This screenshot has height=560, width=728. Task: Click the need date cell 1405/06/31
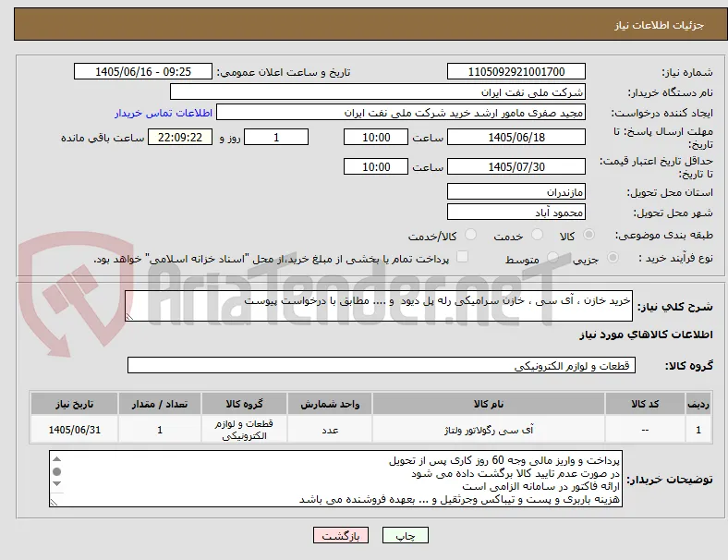(74, 430)
